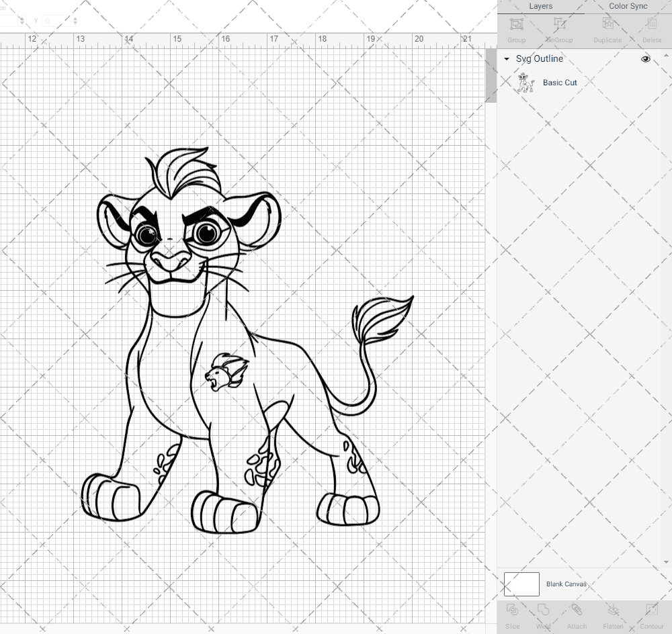Open the Blank Canvas color swatch
672x634 pixels.
pyautogui.click(x=521, y=584)
